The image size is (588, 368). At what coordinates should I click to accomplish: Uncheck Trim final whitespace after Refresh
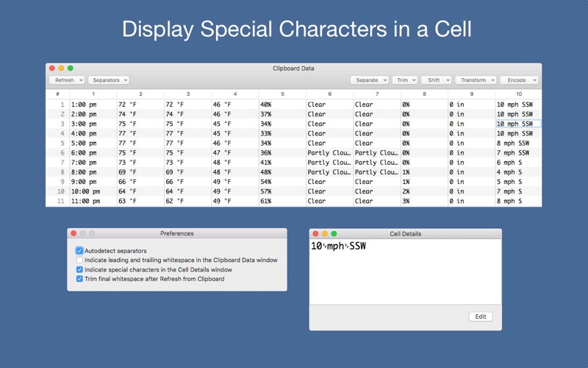coord(79,279)
